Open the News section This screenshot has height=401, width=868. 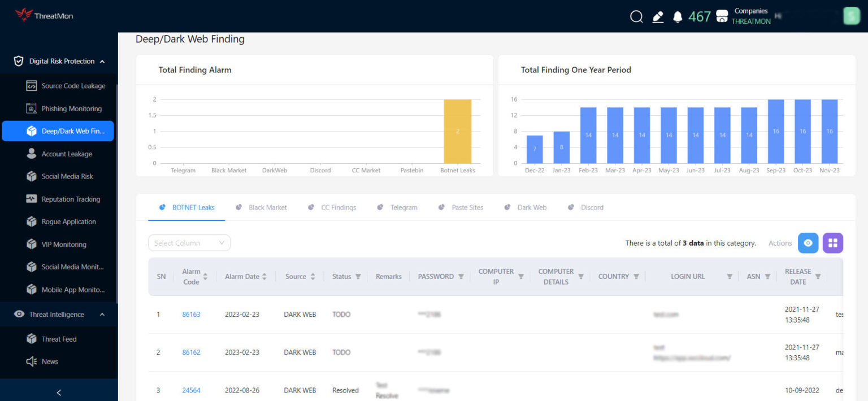click(50, 361)
